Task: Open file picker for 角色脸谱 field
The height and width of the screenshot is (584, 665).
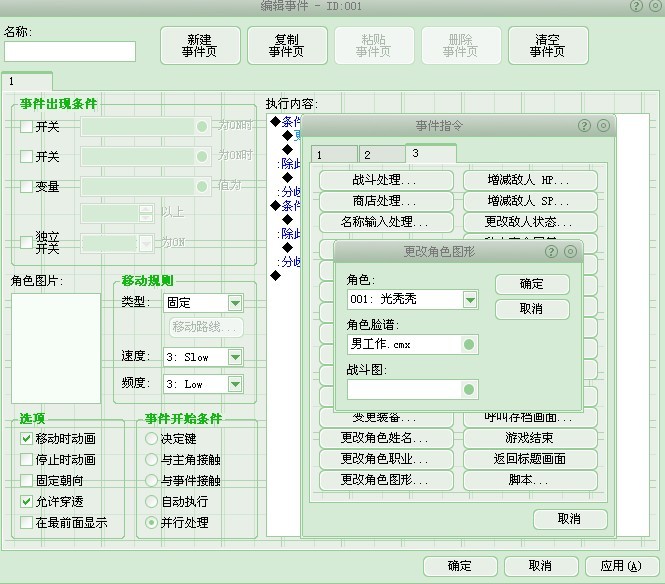Action: pyautogui.click(x=469, y=344)
